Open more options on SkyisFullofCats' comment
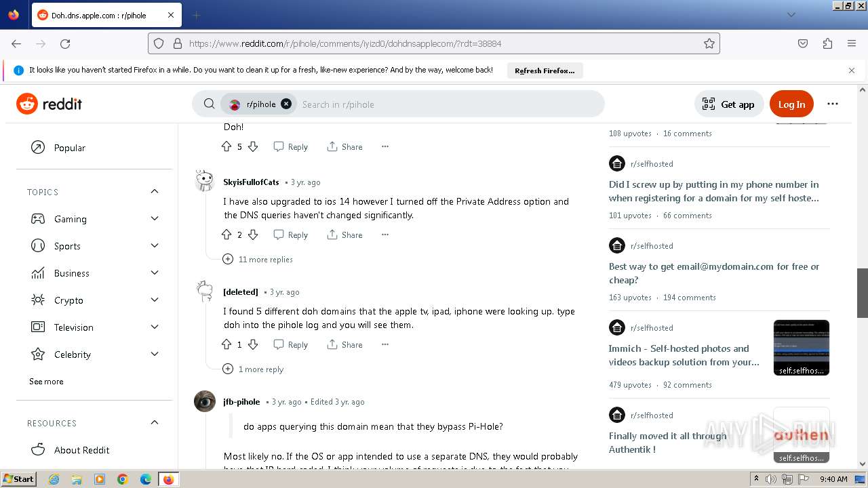Image resolution: width=868 pixels, height=488 pixels. pyautogui.click(x=384, y=235)
